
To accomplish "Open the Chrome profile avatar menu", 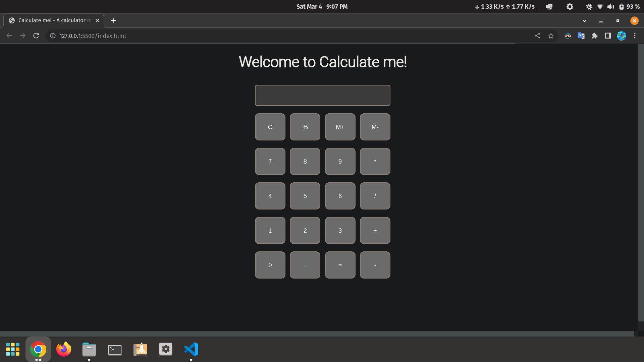I will pyautogui.click(x=622, y=36).
